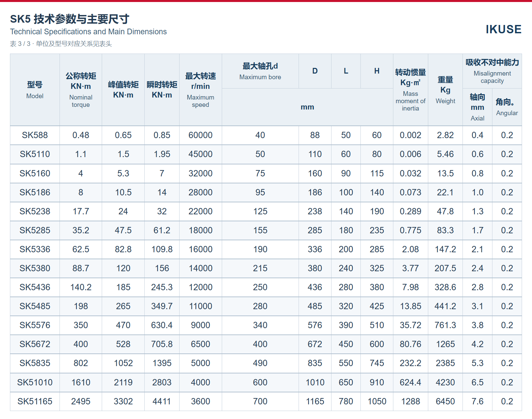This screenshot has height=419, width=532.
Task: Click nominal torque value 17.7
Action: pyautogui.click(x=81, y=211)
